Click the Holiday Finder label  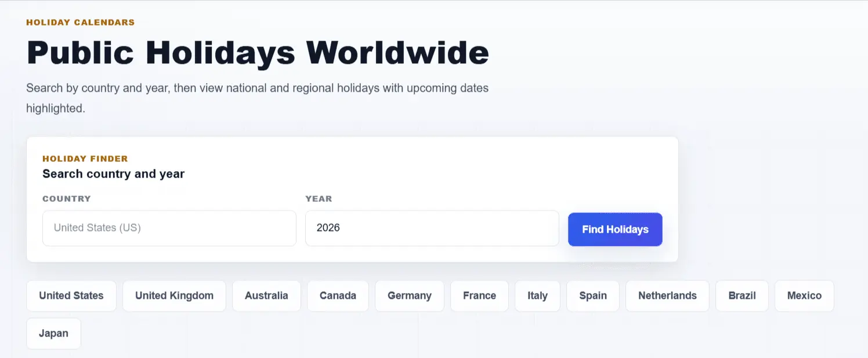click(85, 158)
